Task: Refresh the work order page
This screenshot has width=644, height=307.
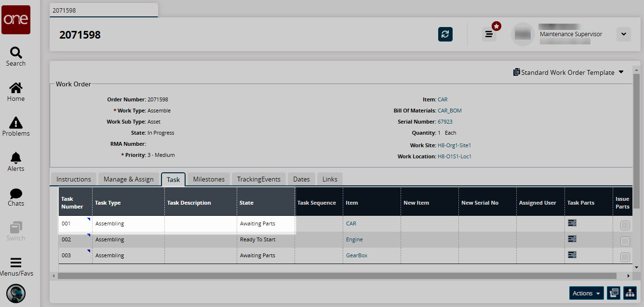Action: pos(445,34)
